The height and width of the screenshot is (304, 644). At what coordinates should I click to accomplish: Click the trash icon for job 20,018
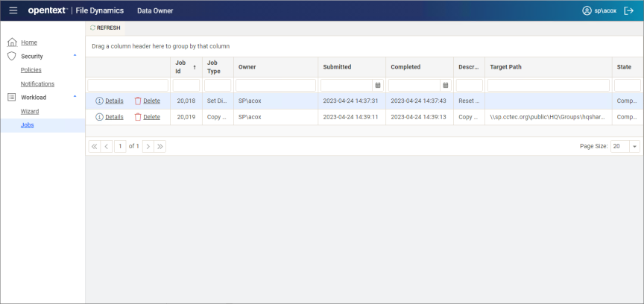click(x=138, y=101)
